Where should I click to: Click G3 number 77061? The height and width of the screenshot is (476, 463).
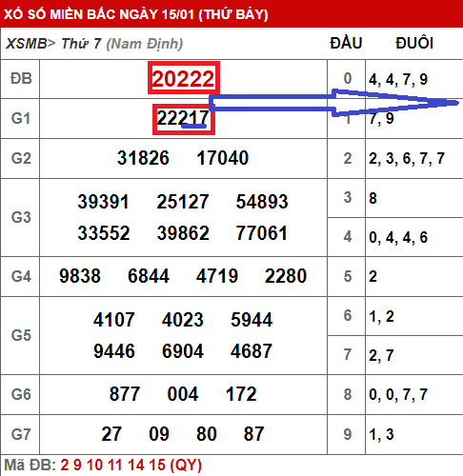tap(262, 233)
